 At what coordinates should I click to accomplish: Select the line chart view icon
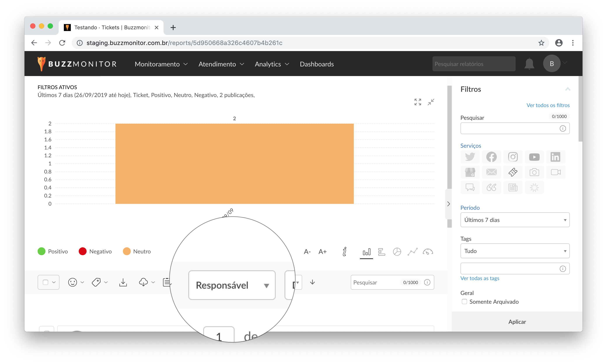point(412,252)
